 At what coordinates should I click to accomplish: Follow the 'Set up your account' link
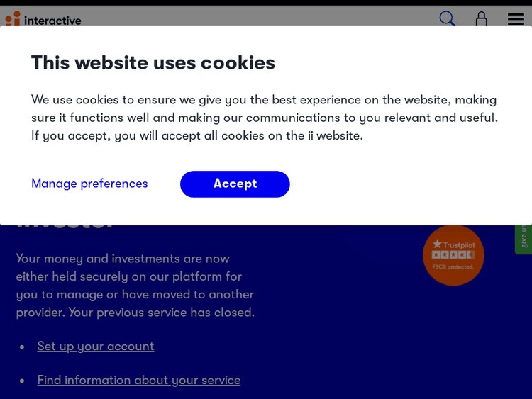(x=96, y=346)
